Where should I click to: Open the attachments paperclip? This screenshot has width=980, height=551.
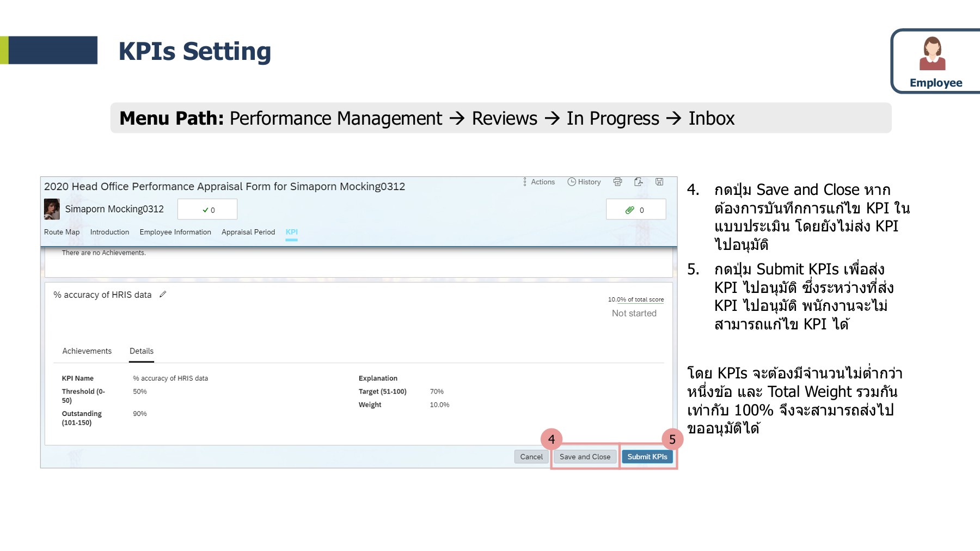[631, 209]
